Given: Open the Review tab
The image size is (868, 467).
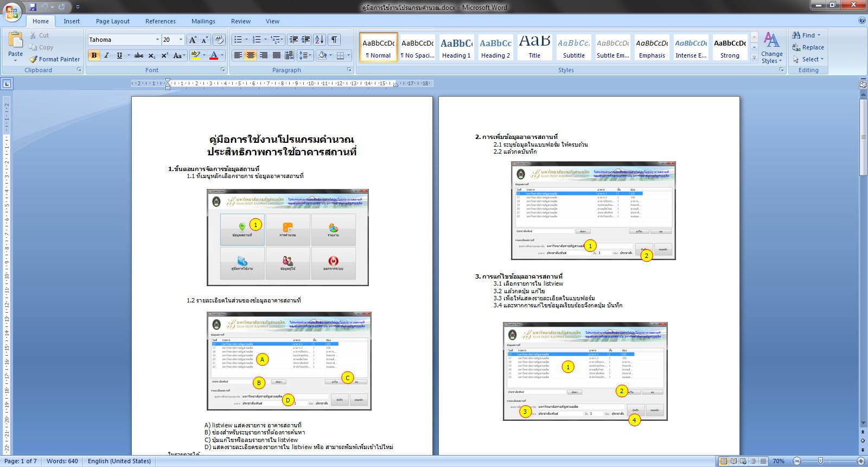Looking at the screenshot, I should click(x=241, y=21).
